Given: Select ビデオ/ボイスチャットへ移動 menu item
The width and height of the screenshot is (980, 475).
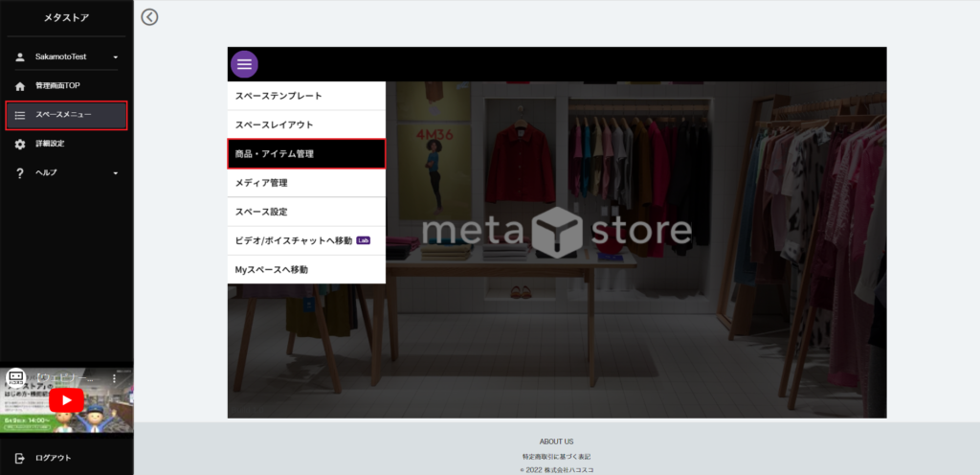Looking at the screenshot, I should [306, 240].
